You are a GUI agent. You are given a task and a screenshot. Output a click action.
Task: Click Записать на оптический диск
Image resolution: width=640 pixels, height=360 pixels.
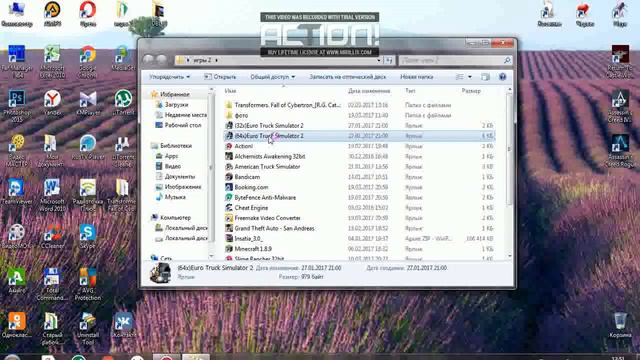point(347,77)
